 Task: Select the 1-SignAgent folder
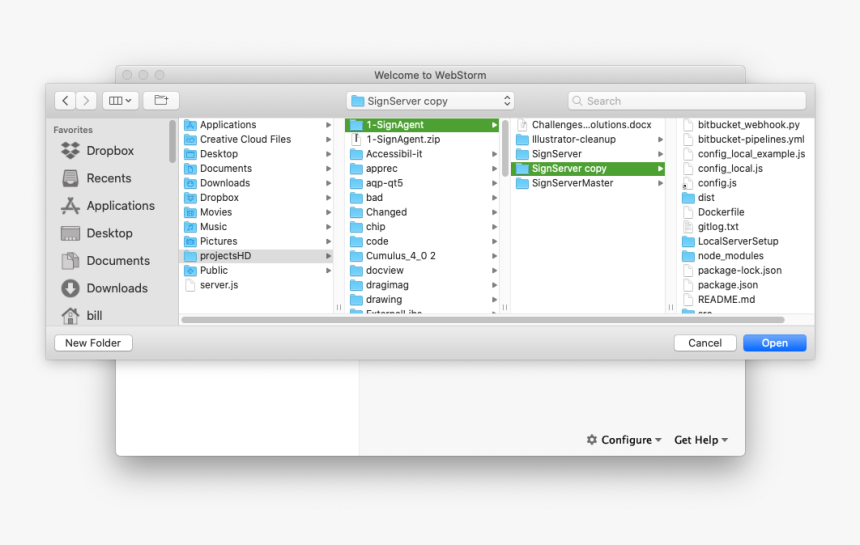pyautogui.click(x=422, y=125)
